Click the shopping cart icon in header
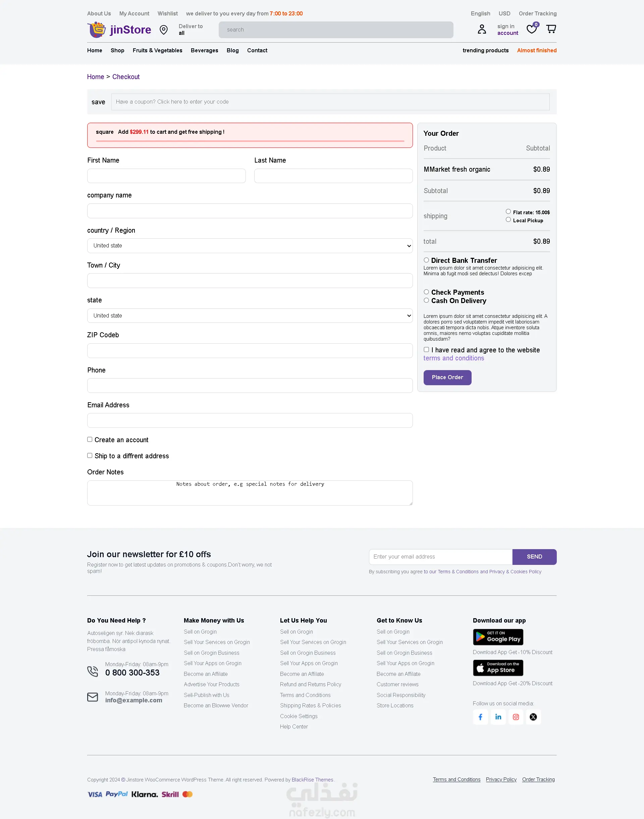 [551, 29]
